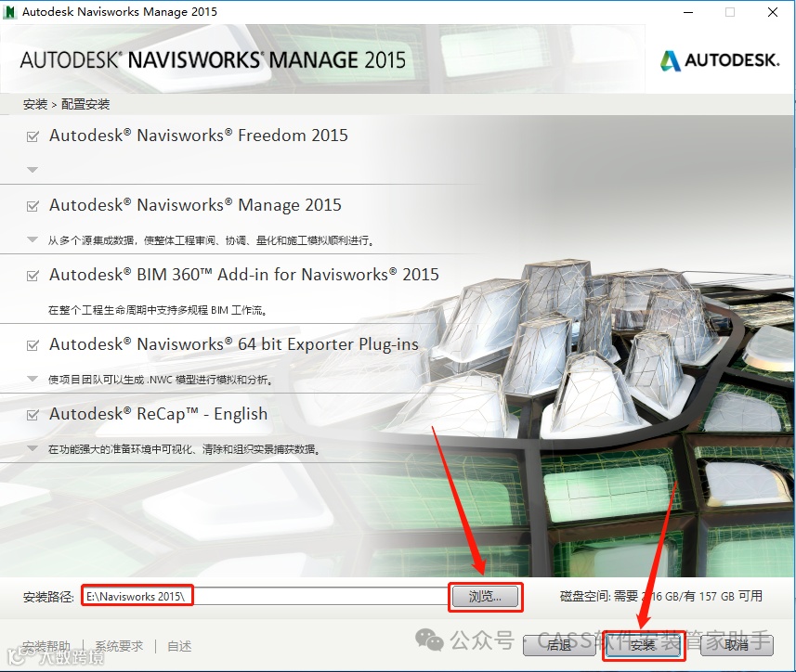Click the 浏览... browse button

[486, 597]
